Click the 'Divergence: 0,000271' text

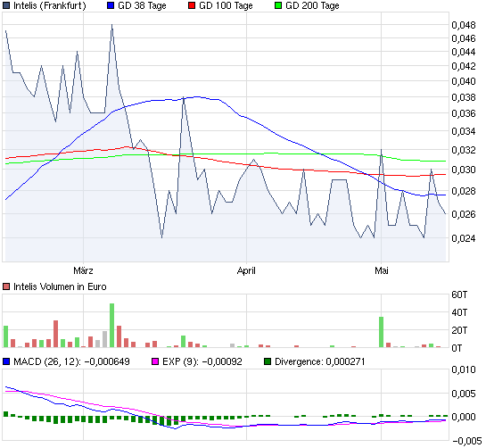(320, 361)
